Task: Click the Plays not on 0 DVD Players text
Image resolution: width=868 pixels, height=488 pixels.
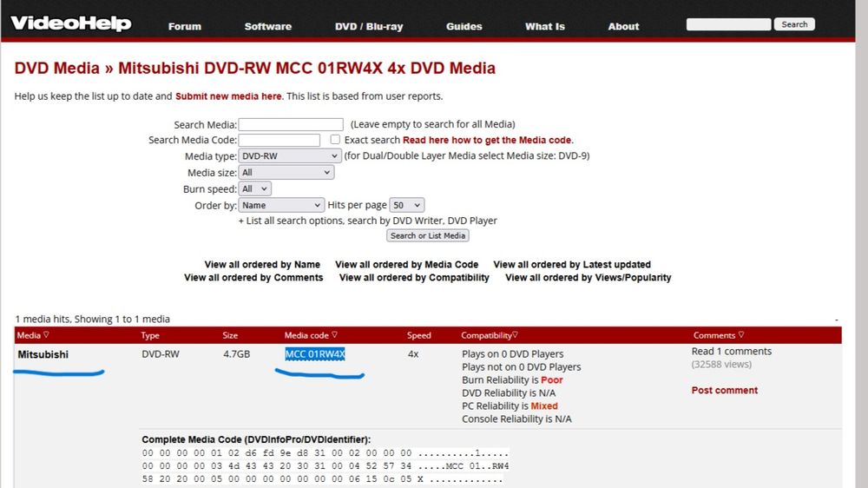Action: pyautogui.click(x=522, y=366)
